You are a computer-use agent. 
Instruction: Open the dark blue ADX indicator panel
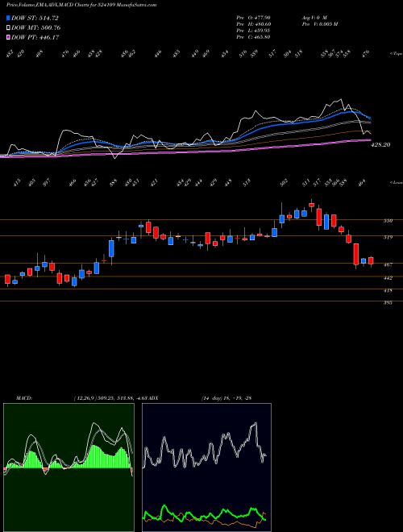point(206,468)
